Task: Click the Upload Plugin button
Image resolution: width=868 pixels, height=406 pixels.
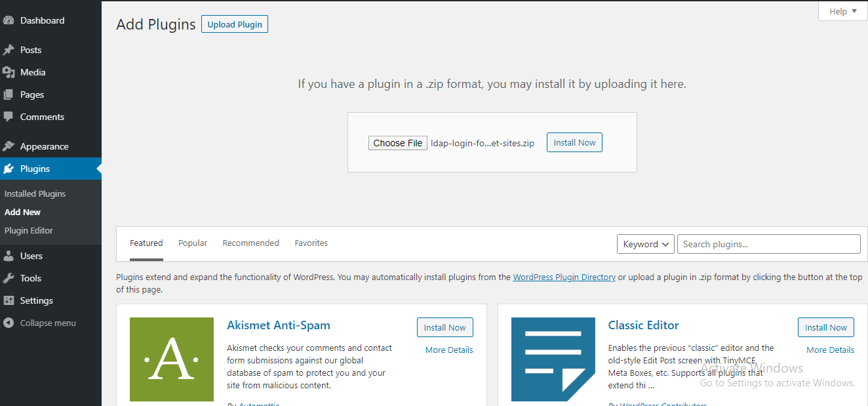Action: (234, 24)
